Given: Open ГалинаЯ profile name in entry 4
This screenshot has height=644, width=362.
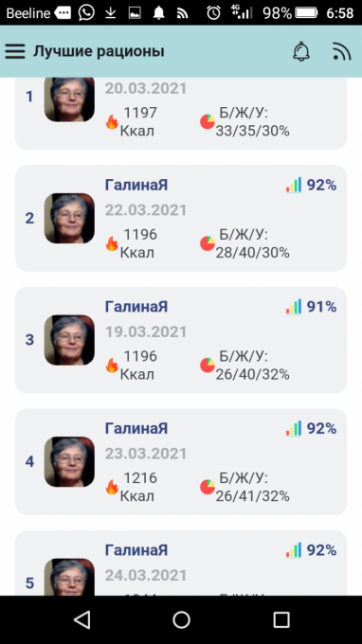Looking at the screenshot, I should coord(136,428).
